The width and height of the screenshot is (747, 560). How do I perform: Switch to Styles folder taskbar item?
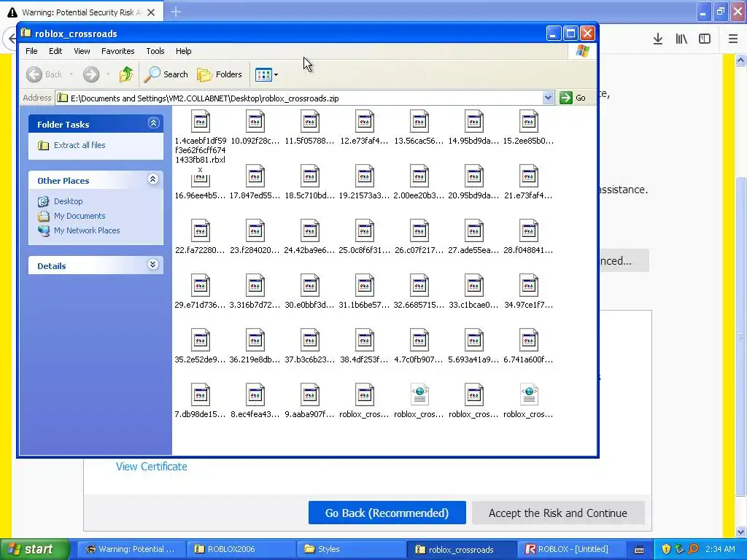coord(351,549)
